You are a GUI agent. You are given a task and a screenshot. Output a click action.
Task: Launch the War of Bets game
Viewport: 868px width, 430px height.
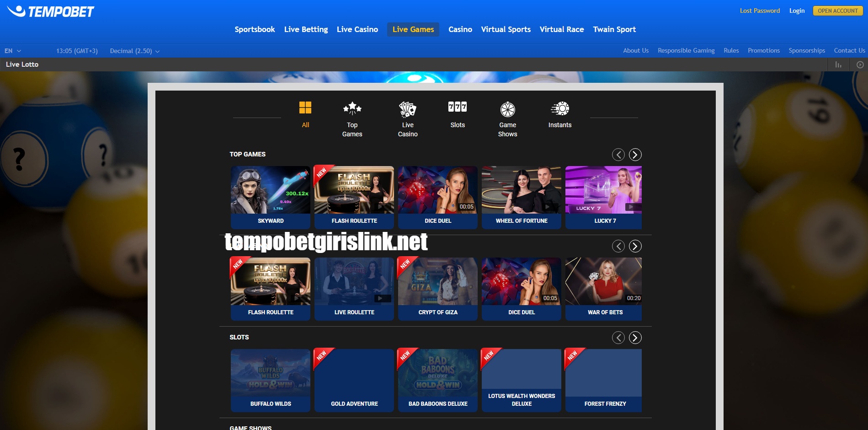(603, 289)
